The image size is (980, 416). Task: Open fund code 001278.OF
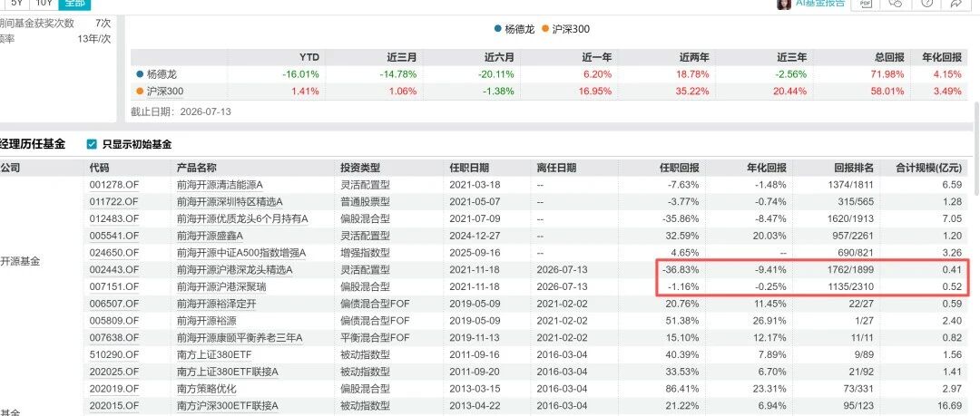point(113,185)
